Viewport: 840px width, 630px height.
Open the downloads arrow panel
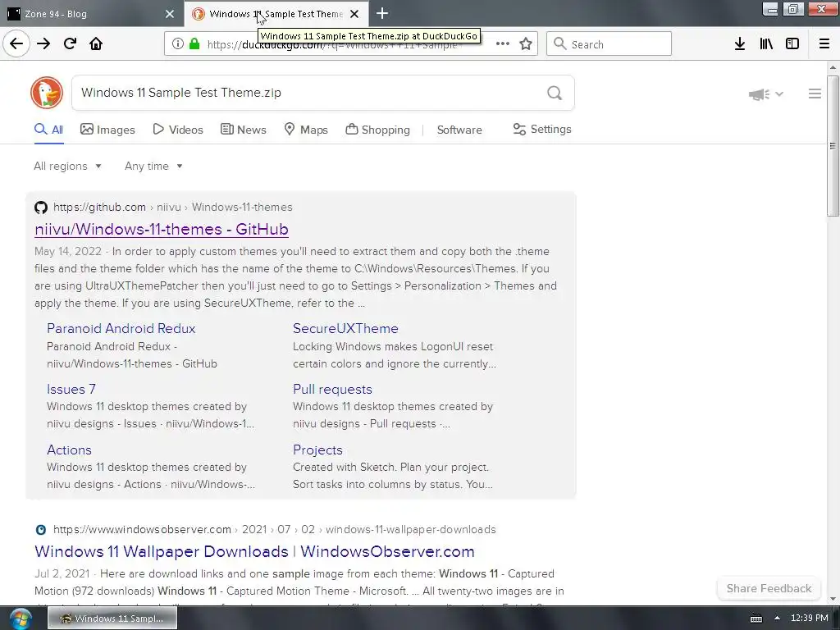coord(740,44)
